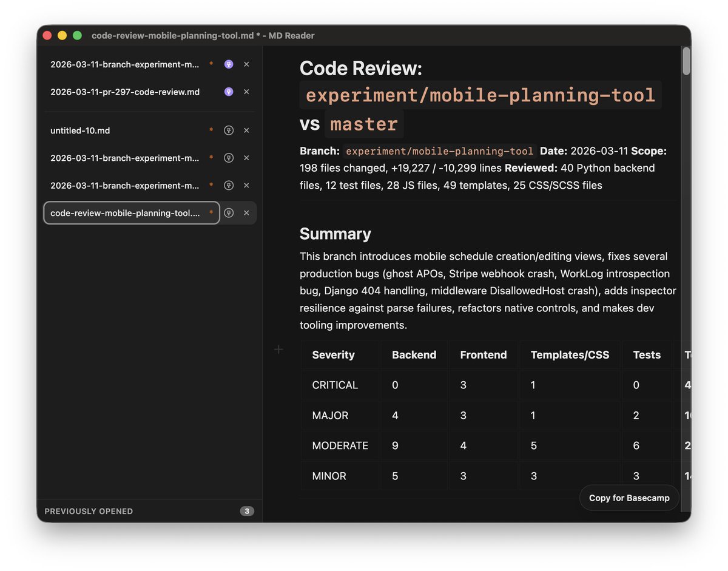This screenshot has width=728, height=571.
Task: Click the window title in the title bar
Action: (x=203, y=36)
